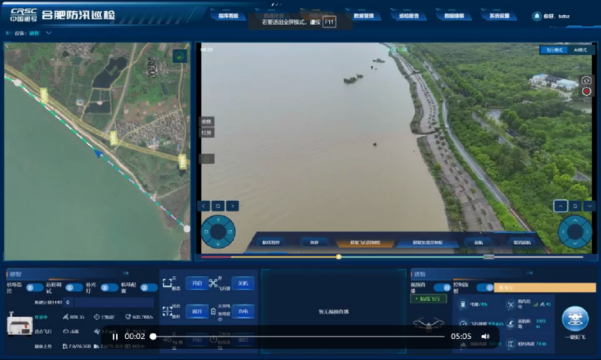Click the blue one-key return drone button
Viewport: 601px width, 360px height.
[575, 319]
